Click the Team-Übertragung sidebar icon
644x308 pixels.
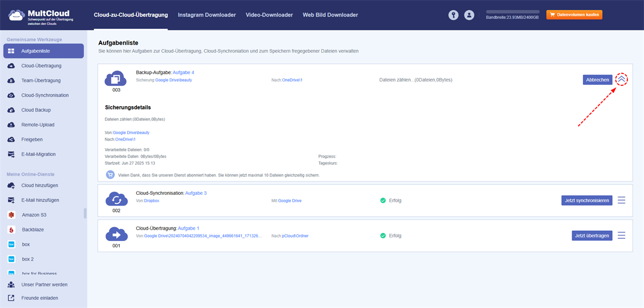(x=11, y=80)
